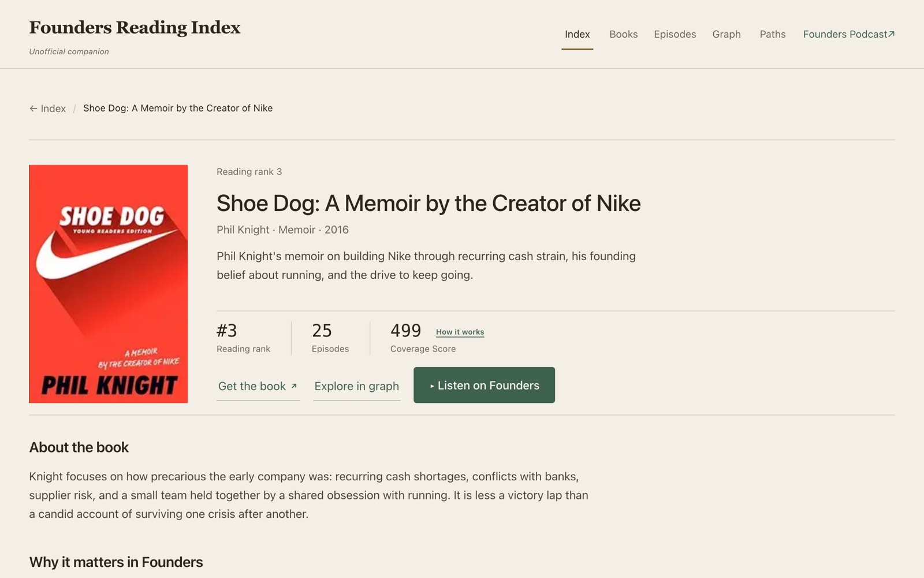924x578 pixels.
Task: Click the 'About the book' heading
Action: pos(79,447)
